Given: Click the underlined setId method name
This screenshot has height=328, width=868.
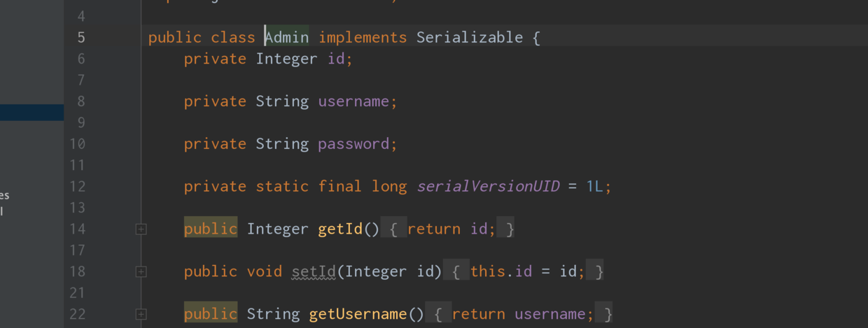Looking at the screenshot, I should point(314,271).
